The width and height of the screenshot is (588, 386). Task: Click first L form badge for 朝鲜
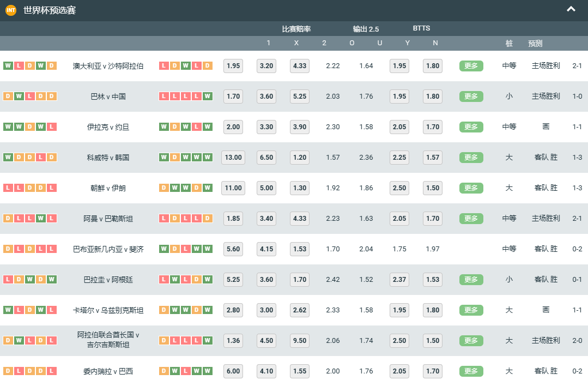[8, 188]
